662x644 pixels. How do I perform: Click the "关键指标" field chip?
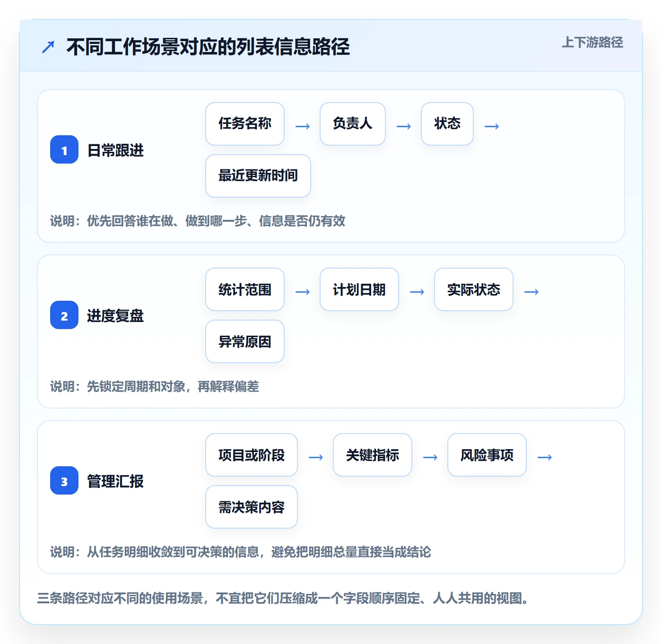click(x=373, y=455)
